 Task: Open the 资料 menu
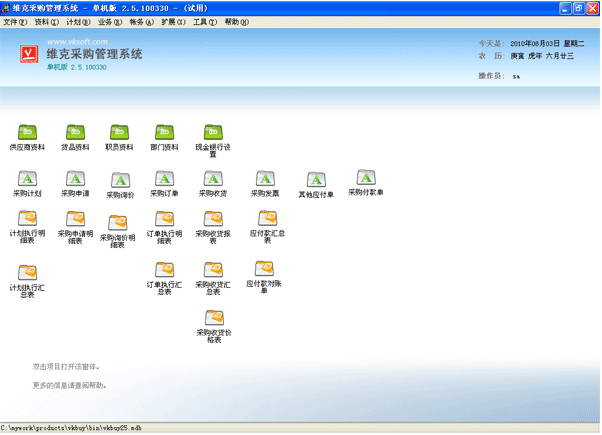(47, 22)
